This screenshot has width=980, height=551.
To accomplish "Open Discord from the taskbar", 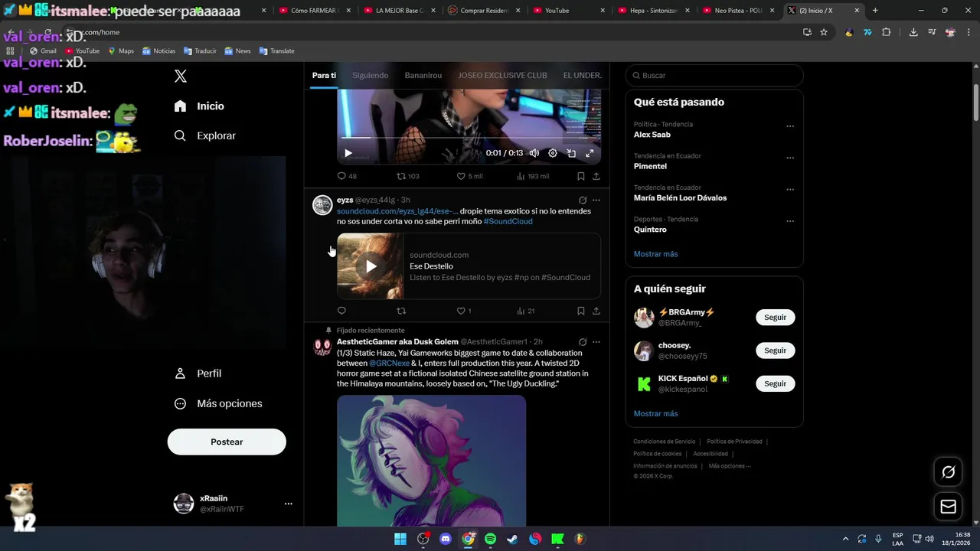I will 446,539.
